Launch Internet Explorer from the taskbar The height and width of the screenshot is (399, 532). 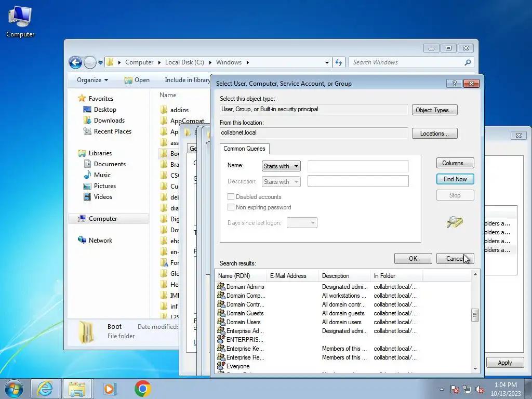[x=45, y=389]
